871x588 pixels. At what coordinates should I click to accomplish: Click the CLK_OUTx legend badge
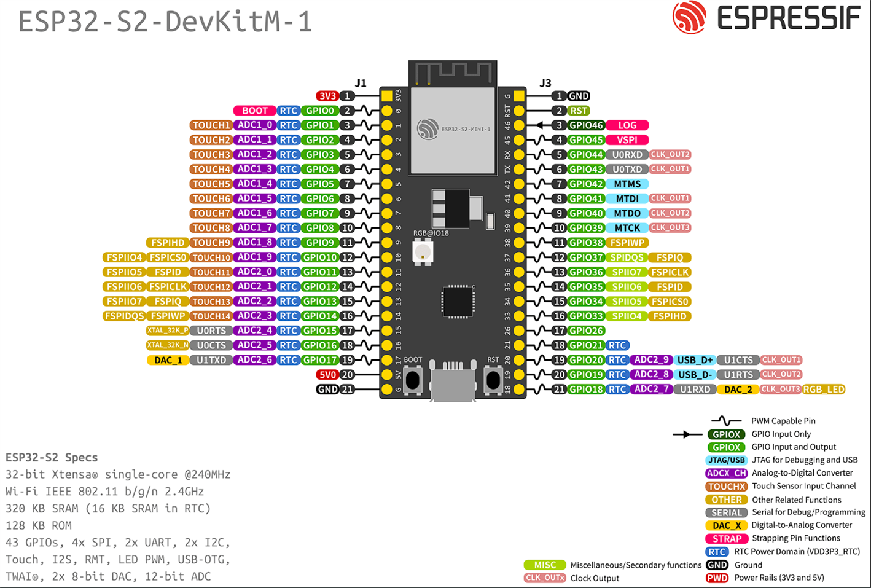pyautogui.click(x=544, y=578)
